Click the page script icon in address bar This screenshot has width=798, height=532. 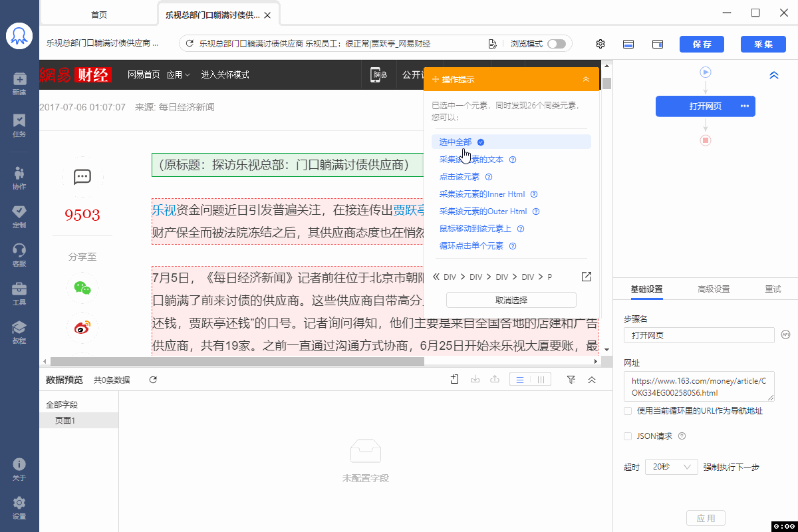(x=492, y=44)
